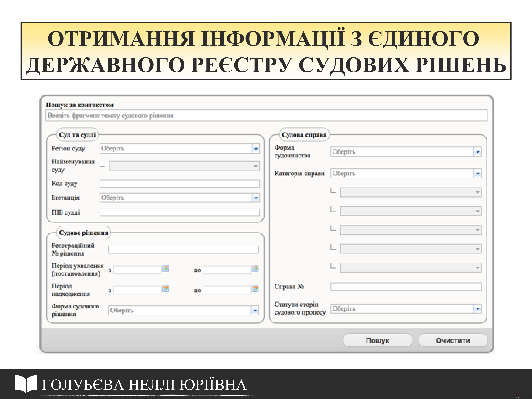This screenshot has height=399, width=532.
Task: Open Статуси сторін судового процесу dropdown
Action: point(477,309)
